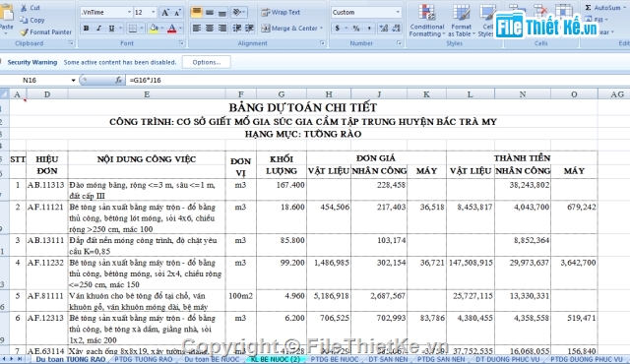
Task: Click the Insert Function fx icon
Action: click(x=118, y=81)
